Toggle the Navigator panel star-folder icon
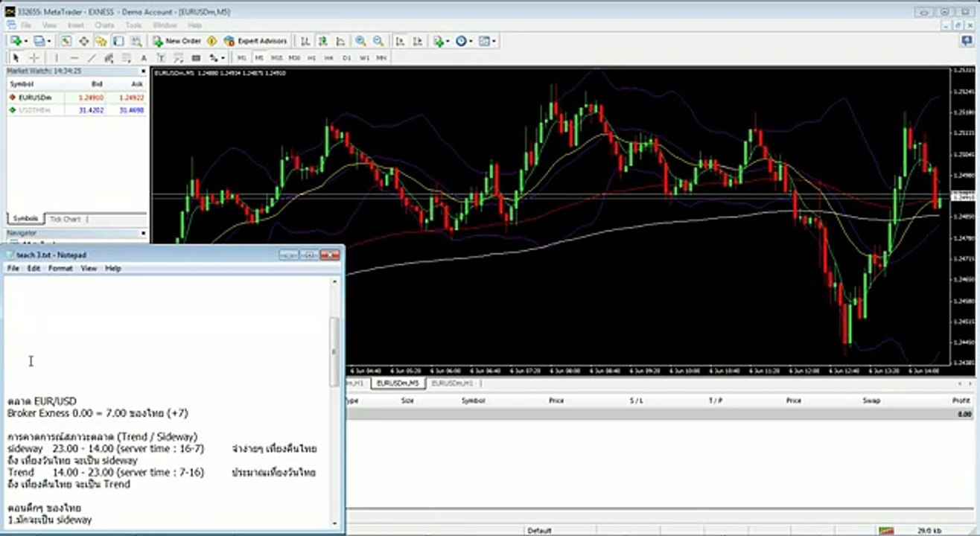Image resolution: width=980 pixels, height=536 pixels. tap(101, 41)
